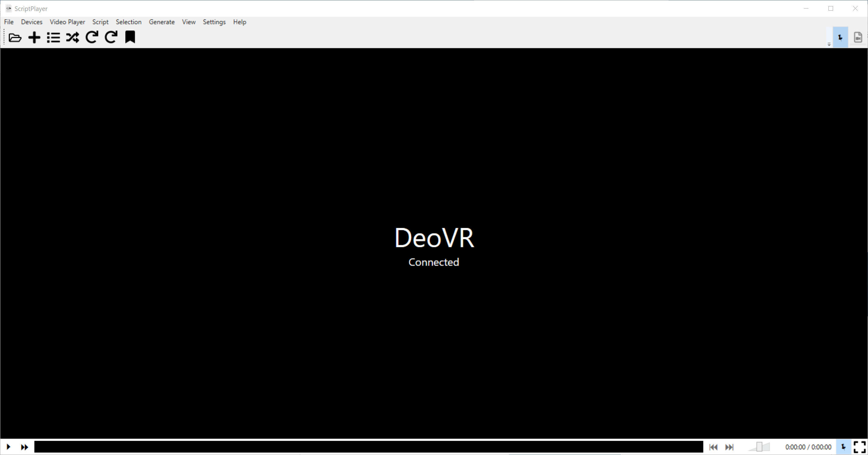This screenshot has width=868, height=455.
Task: Open the Video Player menu
Action: tap(67, 22)
